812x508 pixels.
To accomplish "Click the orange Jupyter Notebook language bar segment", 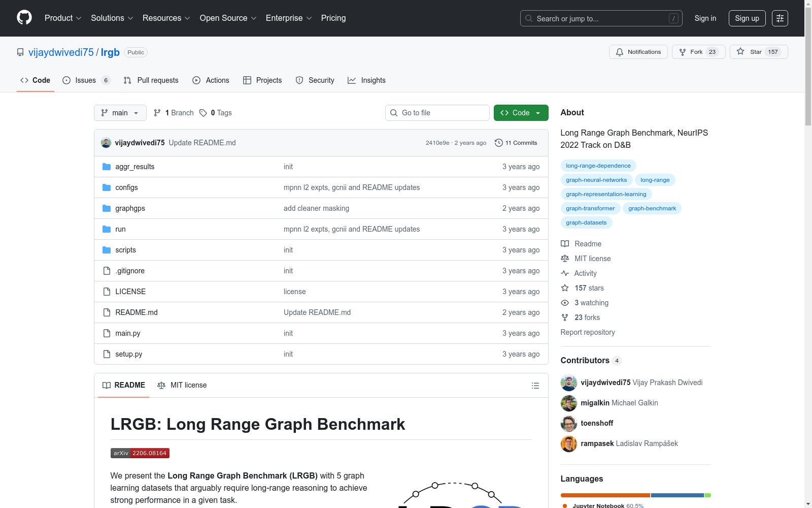I will (605, 495).
